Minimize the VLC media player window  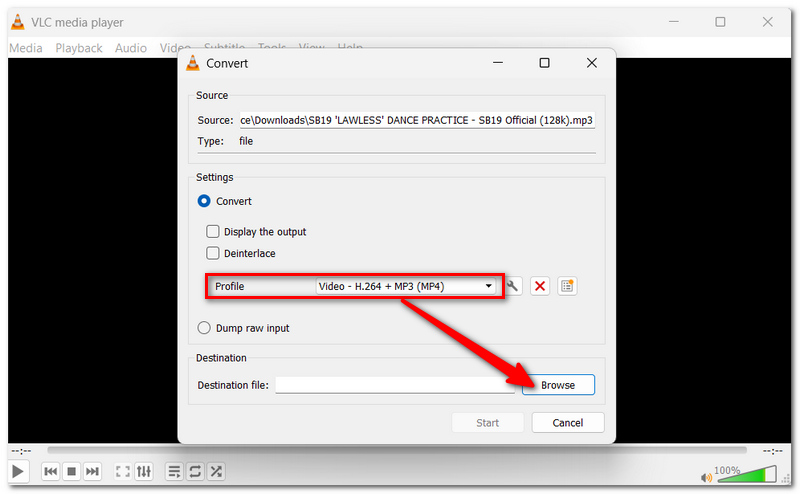click(x=673, y=22)
